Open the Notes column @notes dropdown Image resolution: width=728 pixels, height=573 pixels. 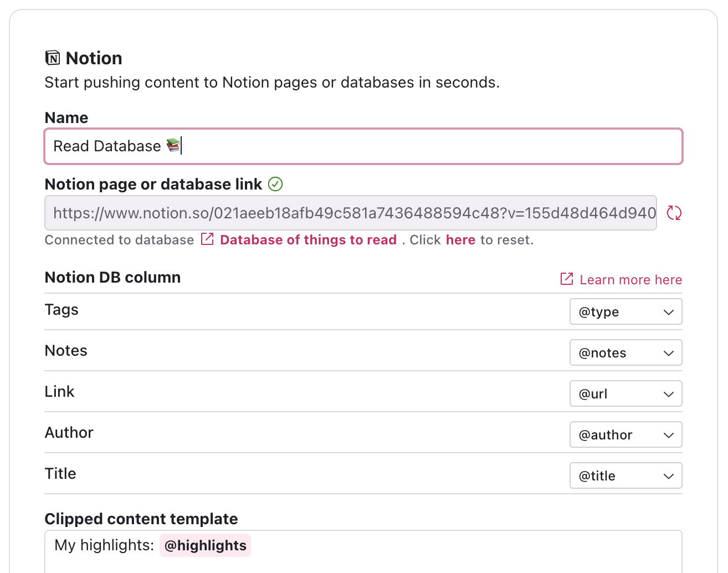[626, 352]
